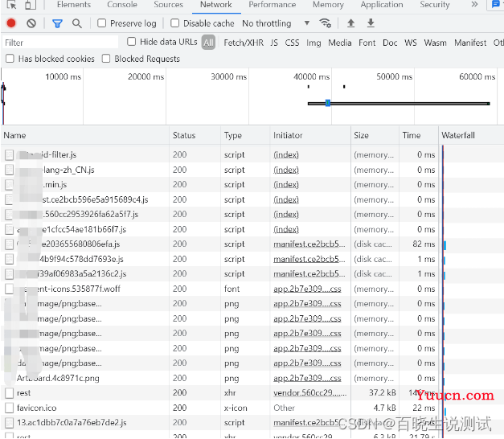Select the lang-zh_CN.js request
This screenshot has width=504, height=439.
68,170
